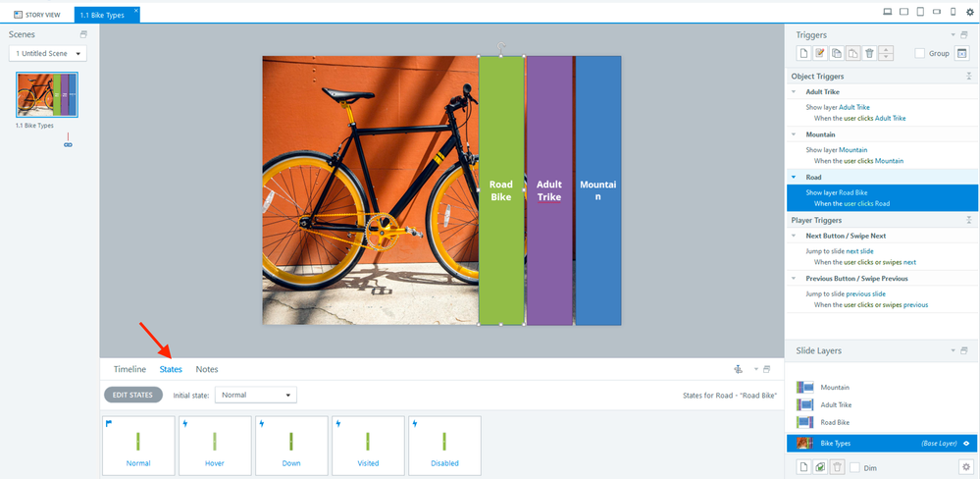This screenshot has height=479, width=980.
Task: Undock the Slide Layers panel
Action: click(x=964, y=350)
